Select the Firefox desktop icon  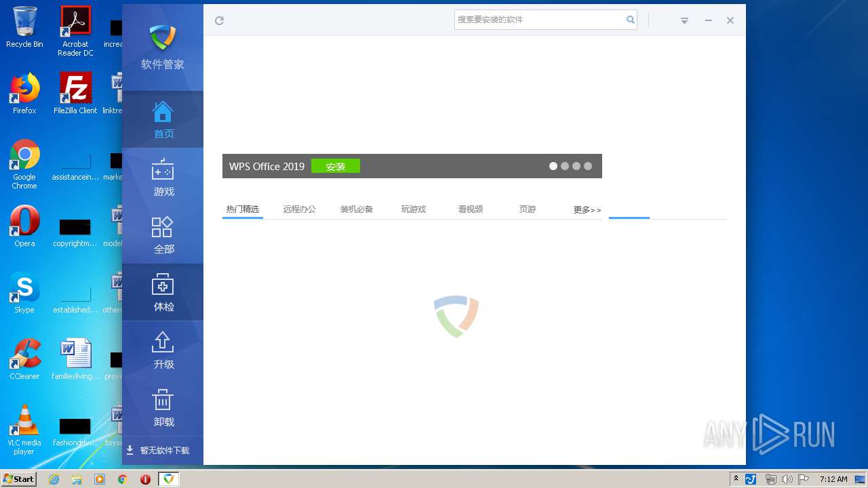click(24, 94)
